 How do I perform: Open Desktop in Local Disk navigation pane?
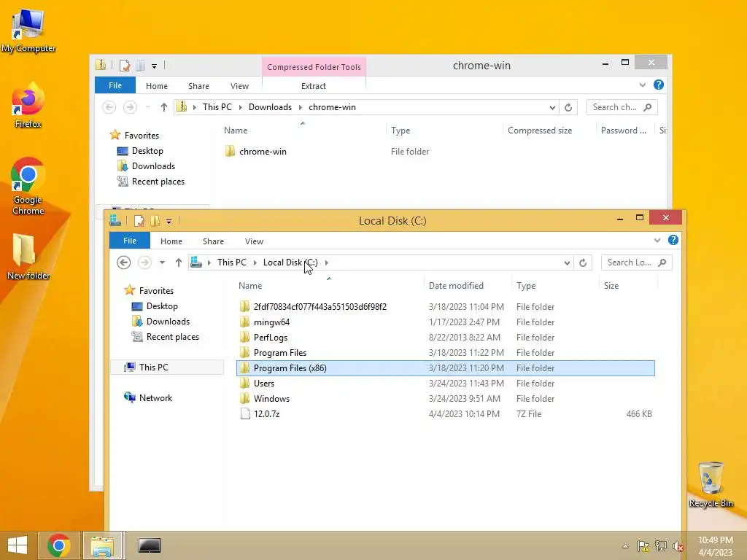tap(162, 306)
